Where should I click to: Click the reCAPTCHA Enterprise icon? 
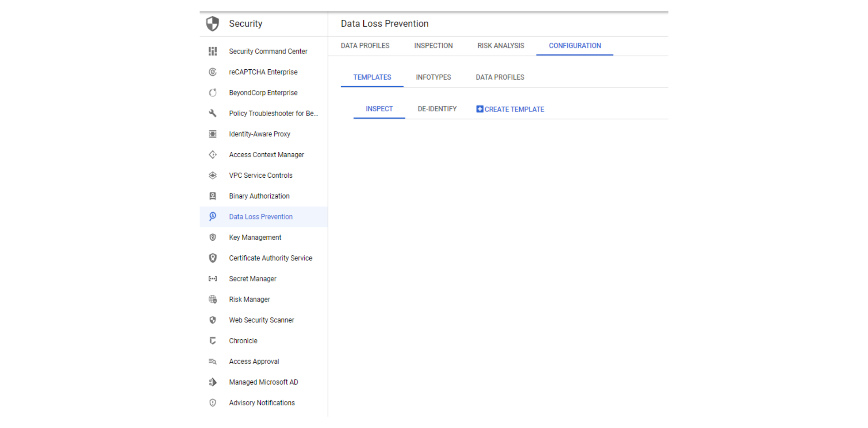tap(212, 72)
